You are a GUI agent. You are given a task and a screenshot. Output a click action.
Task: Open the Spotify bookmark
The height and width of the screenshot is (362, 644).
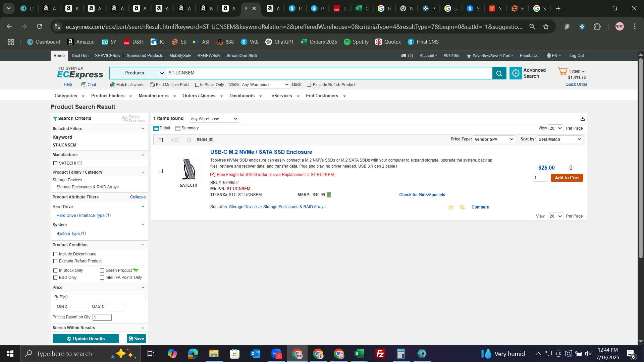356,42
